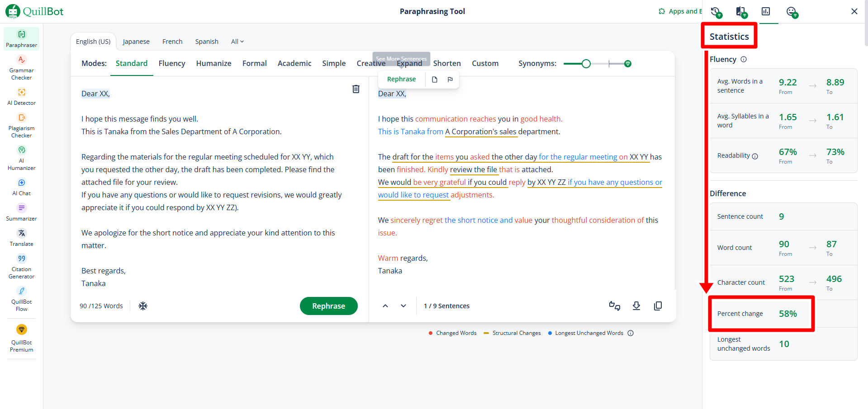
Task: Click the QuillBot logo
Action: point(34,11)
